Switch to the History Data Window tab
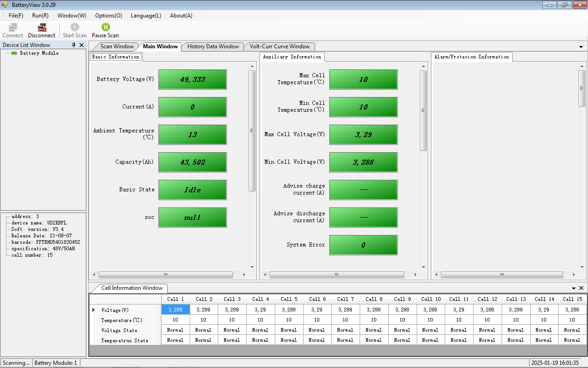 [x=213, y=46]
